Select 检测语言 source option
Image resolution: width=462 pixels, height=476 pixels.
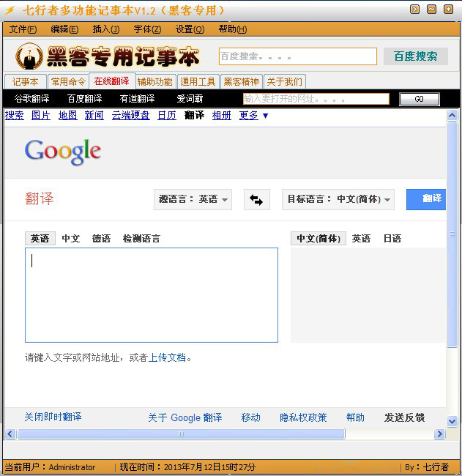click(141, 239)
